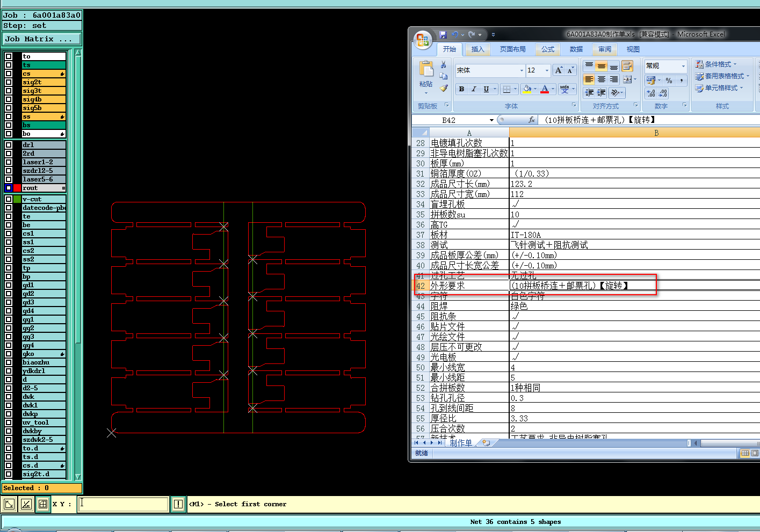Open number format dropdown 常规
The width and height of the screenshot is (760, 532).
(683, 66)
